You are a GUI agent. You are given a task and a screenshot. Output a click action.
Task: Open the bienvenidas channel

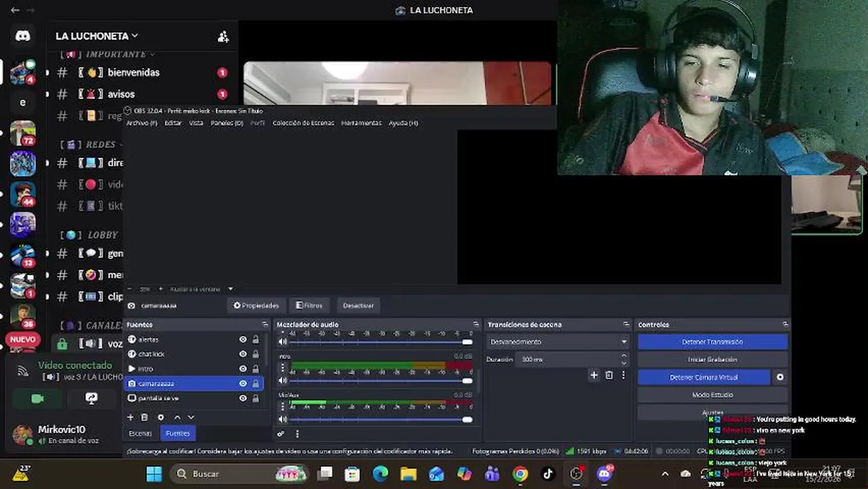tap(133, 72)
